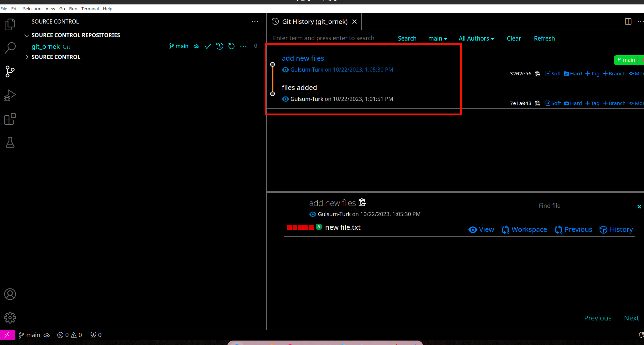Screen dimensions: 644x345
Task: Click new file.txt in commit details
Action: click(343, 227)
